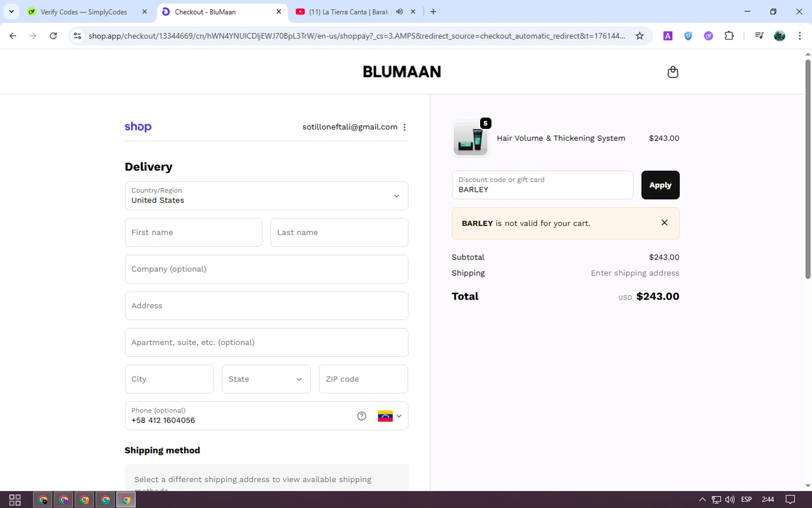This screenshot has width=812, height=508.
Task: Dismiss the BARLEY not valid message
Action: (x=664, y=223)
